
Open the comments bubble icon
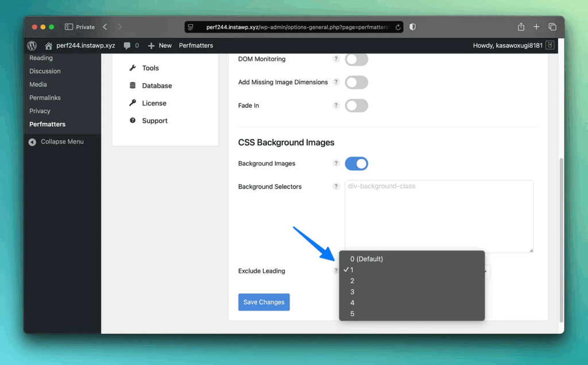(127, 45)
